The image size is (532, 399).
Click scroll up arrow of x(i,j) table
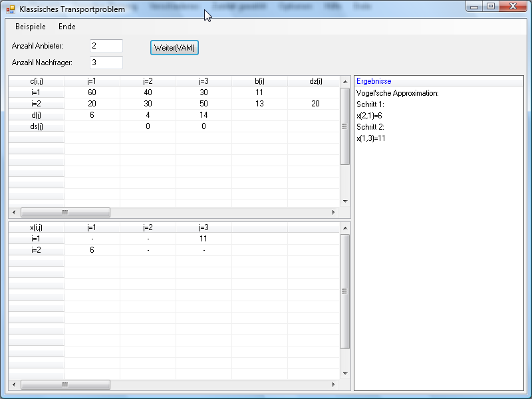pos(344,228)
